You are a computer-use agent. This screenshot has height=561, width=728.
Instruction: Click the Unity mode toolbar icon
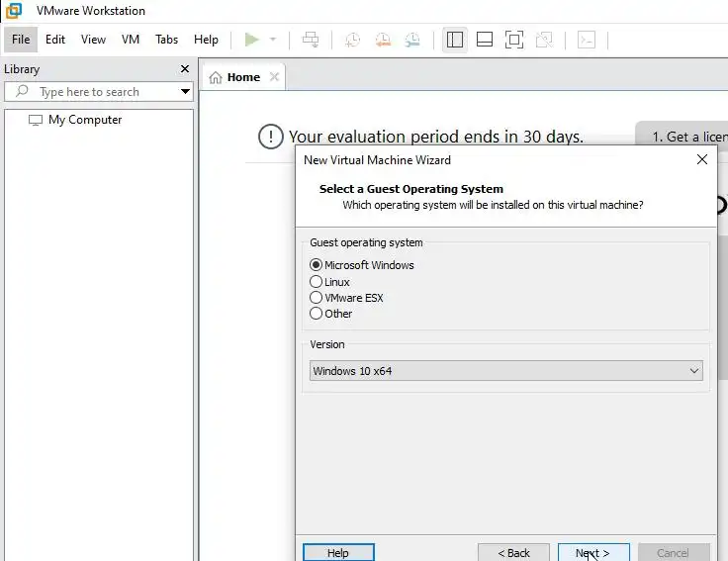[544, 40]
